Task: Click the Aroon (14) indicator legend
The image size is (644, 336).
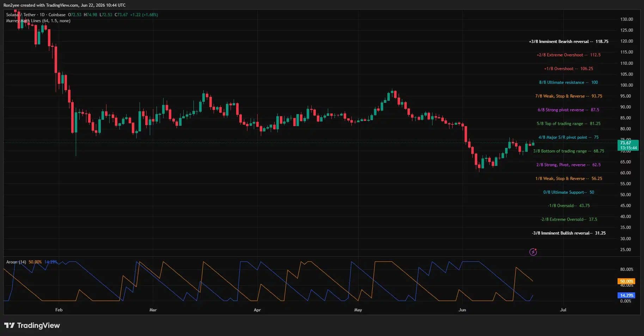Action: (x=16, y=262)
